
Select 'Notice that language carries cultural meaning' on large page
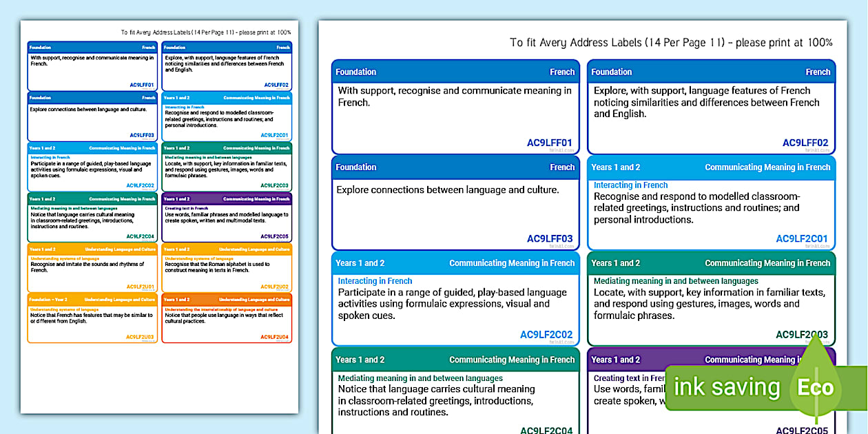pos(436,401)
